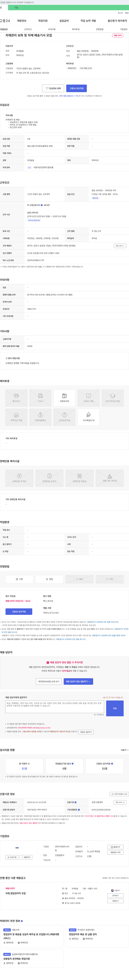Click top 고용24 입사지원 button
This screenshot has height=980, width=129.
(x=76, y=88)
